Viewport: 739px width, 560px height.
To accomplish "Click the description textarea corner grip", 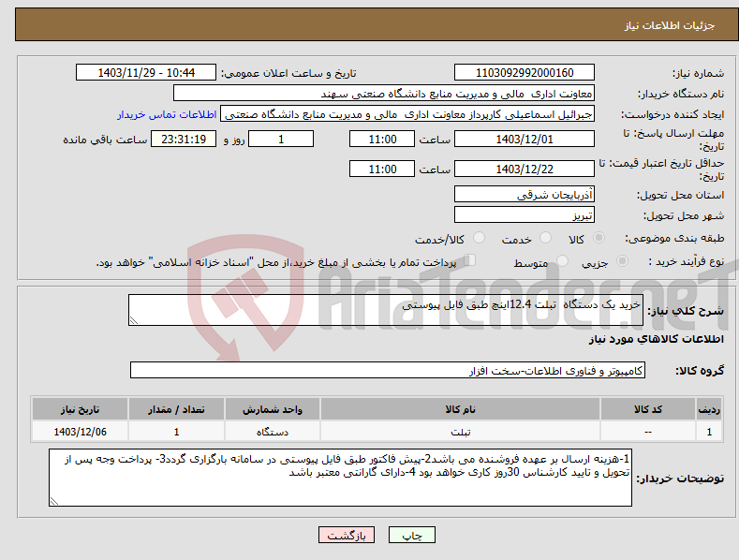I will point(134,320).
